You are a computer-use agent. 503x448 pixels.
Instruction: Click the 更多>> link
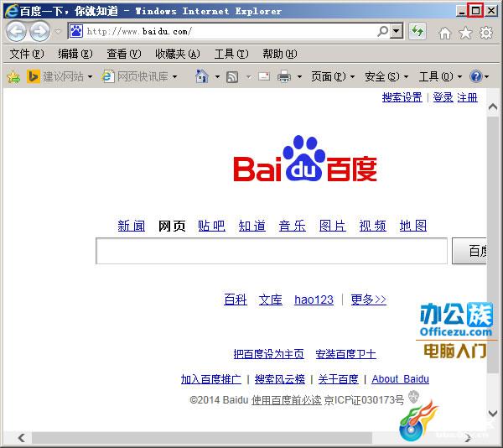(x=369, y=300)
